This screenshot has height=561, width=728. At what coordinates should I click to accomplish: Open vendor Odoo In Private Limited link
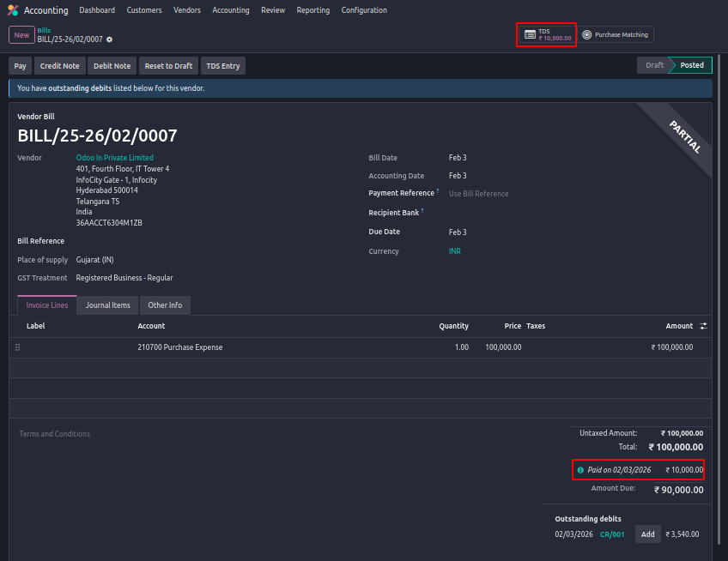(115, 158)
